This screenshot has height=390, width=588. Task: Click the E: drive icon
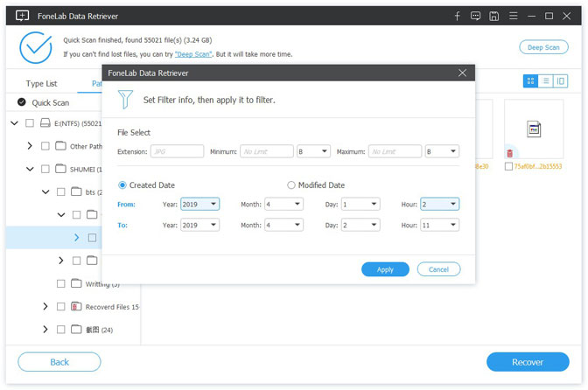45,123
